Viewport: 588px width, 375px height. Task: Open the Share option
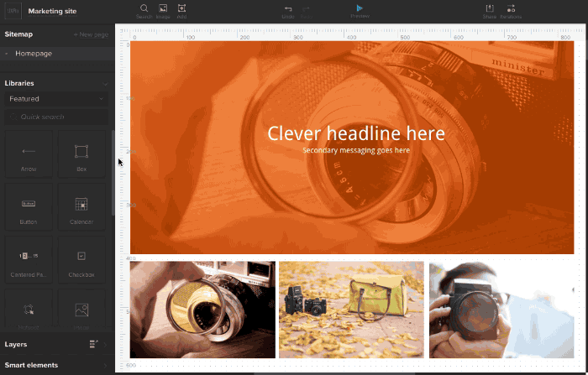[x=490, y=12]
